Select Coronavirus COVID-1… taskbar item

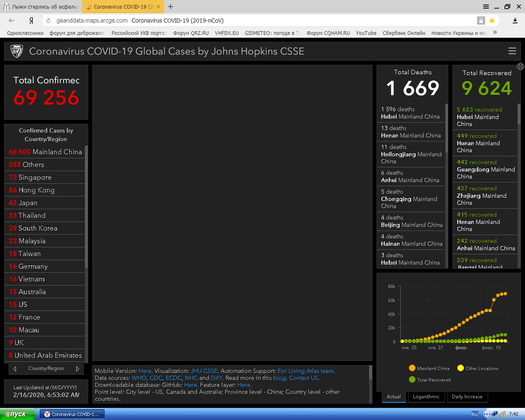72,414
